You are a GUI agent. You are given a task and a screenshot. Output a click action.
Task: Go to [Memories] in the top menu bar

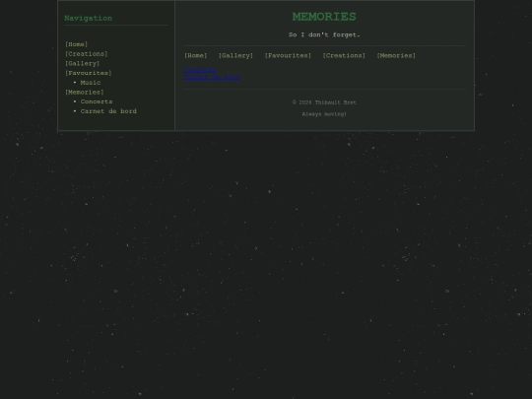coord(396,55)
